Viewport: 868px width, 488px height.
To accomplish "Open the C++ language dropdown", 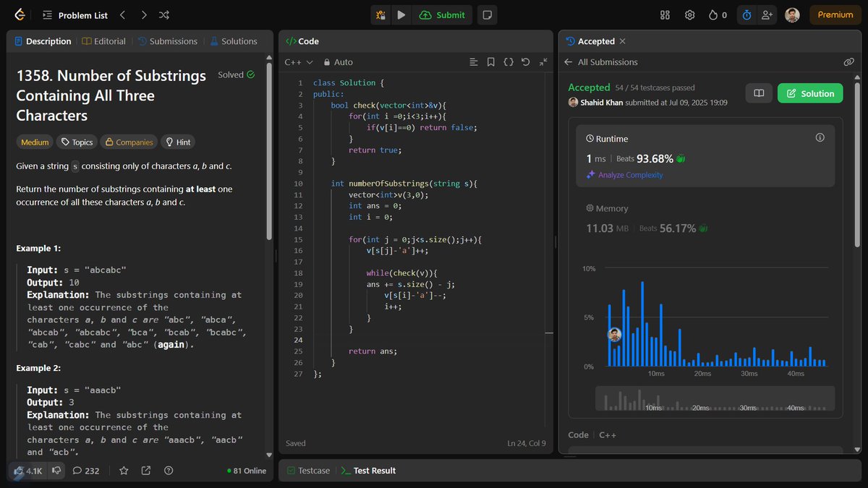I will click(x=299, y=62).
